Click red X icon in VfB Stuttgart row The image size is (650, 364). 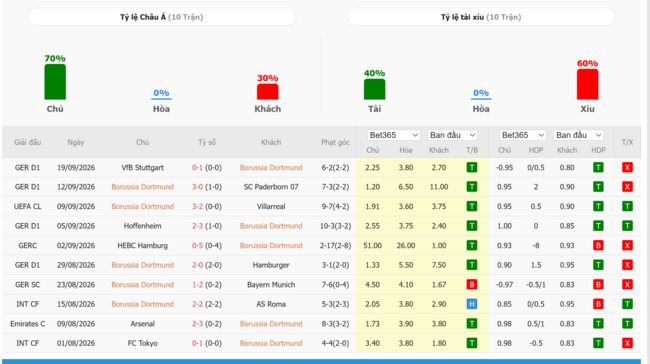click(x=627, y=167)
